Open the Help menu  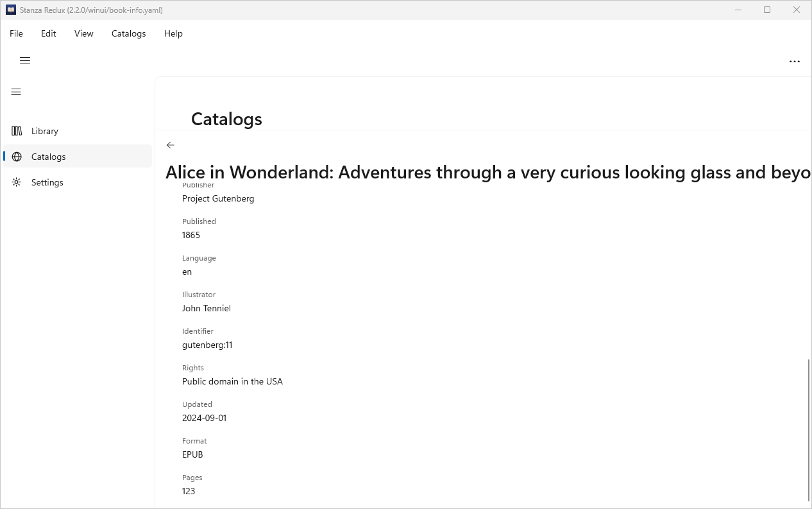[x=173, y=33]
